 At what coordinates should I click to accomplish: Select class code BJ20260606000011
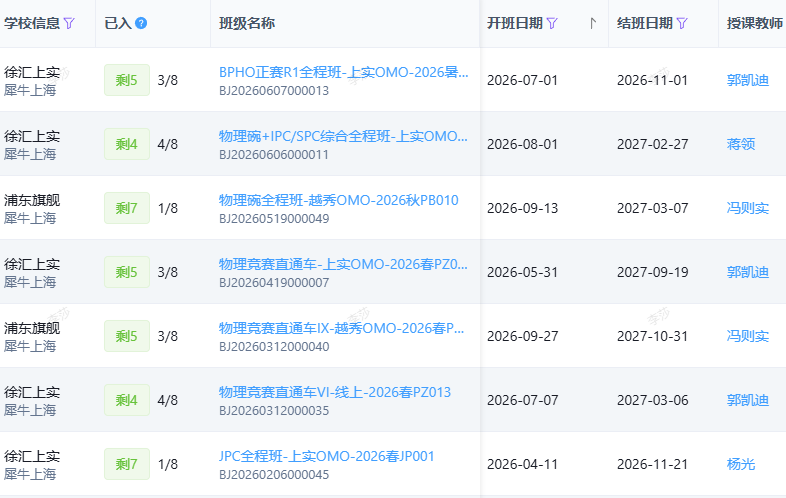pos(274,155)
